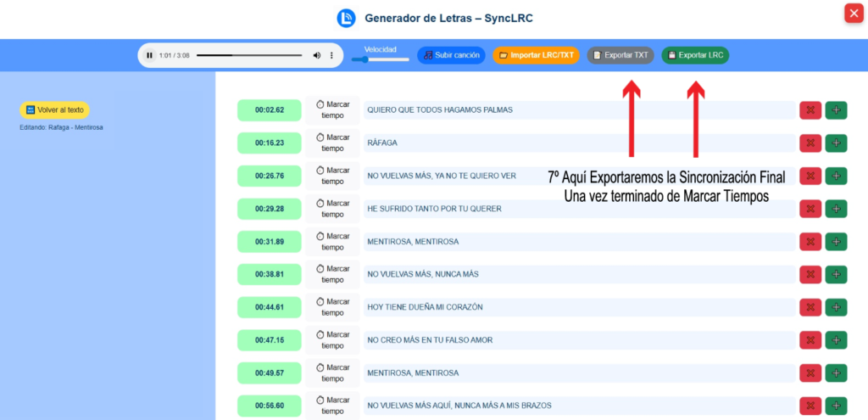Delete the QUIERO QUE TODOS HAGAMOS PALMAS line
The height and width of the screenshot is (420, 868).
pyautogui.click(x=810, y=110)
